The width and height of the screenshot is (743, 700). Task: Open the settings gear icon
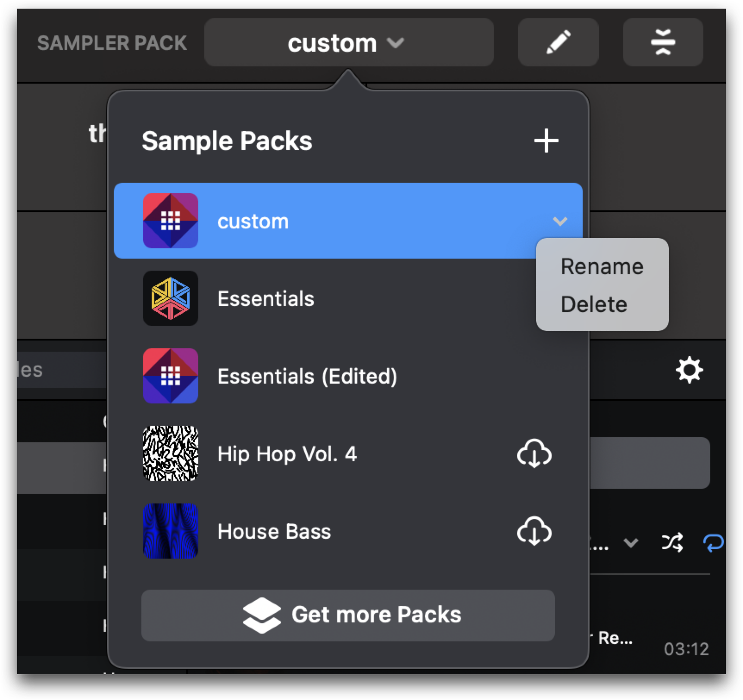click(689, 370)
